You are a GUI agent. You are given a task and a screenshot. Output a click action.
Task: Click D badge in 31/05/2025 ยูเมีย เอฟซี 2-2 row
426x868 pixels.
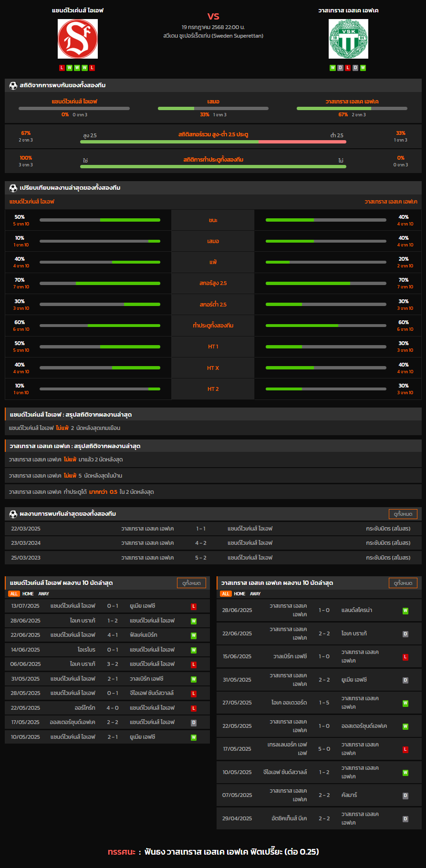click(405, 680)
